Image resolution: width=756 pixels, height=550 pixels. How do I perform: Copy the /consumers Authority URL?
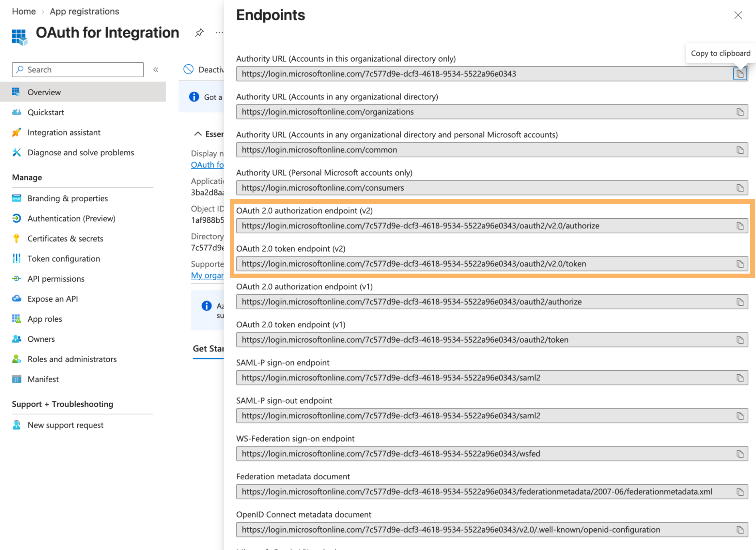pyautogui.click(x=740, y=188)
